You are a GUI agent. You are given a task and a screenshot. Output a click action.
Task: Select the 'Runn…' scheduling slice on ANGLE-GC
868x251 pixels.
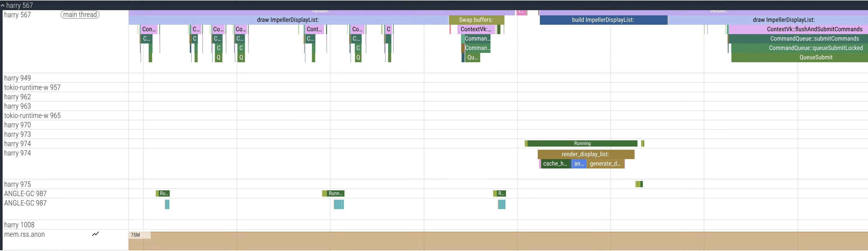(x=335, y=193)
